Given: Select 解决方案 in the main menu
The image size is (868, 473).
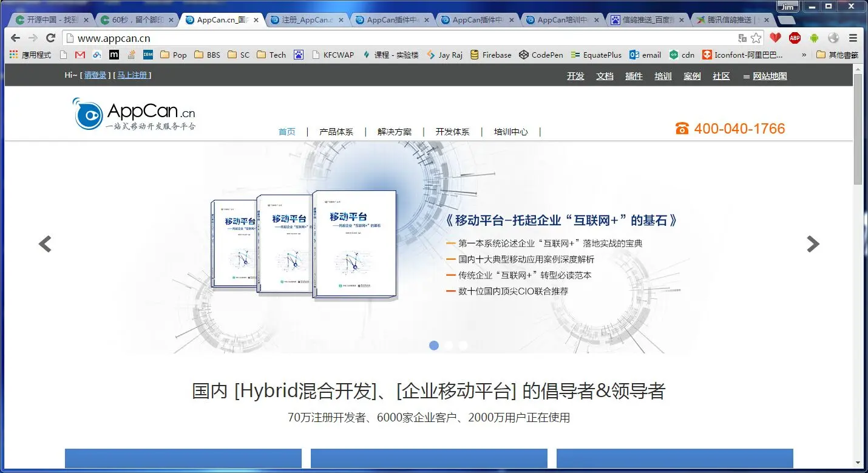Looking at the screenshot, I should pyautogui.click(x=395, y=132).
